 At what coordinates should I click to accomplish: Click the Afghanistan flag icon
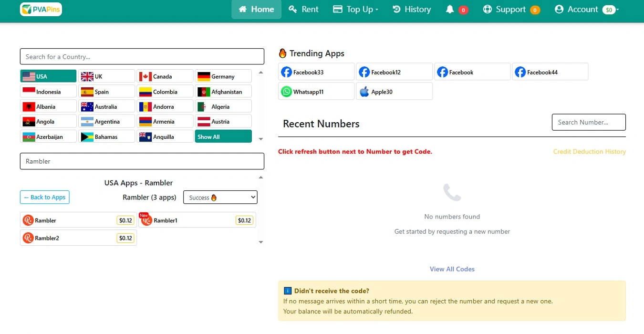pos(204,92)
